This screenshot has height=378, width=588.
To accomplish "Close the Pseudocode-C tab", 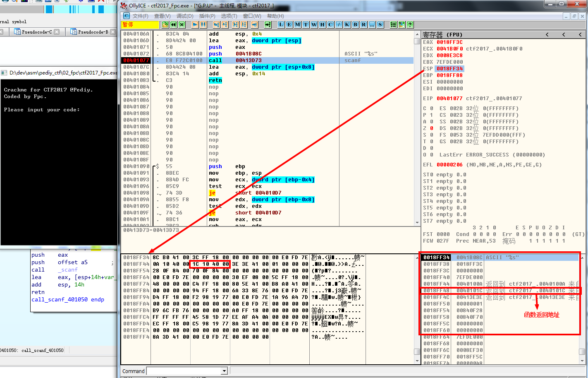I will pos(57,32).
